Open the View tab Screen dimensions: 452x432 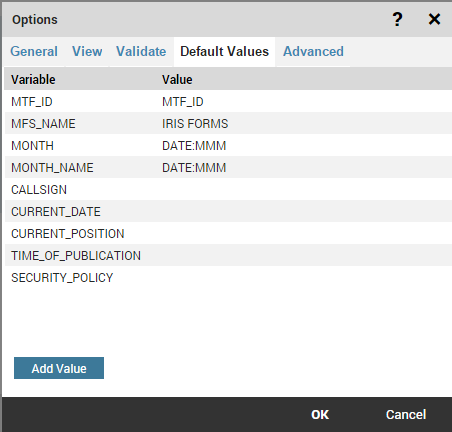point(87,52)
